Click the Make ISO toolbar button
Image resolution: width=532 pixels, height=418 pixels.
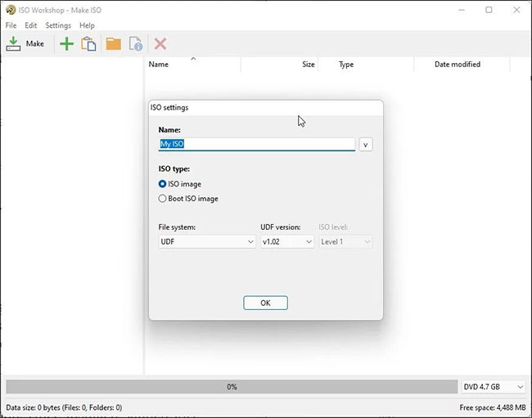[25, 43]
